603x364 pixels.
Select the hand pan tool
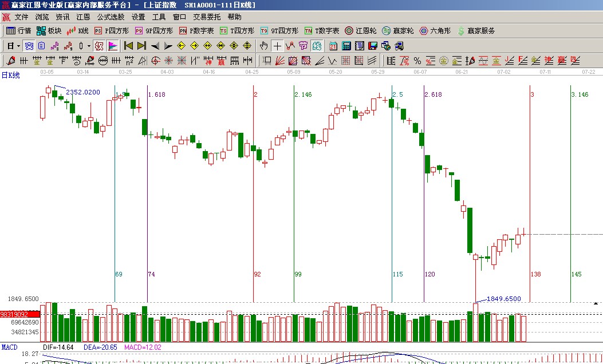(263, 46)
